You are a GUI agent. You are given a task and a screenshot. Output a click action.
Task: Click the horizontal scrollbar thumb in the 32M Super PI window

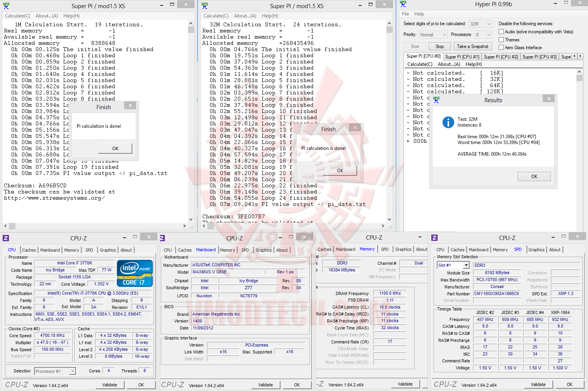[x=210, y=226]
